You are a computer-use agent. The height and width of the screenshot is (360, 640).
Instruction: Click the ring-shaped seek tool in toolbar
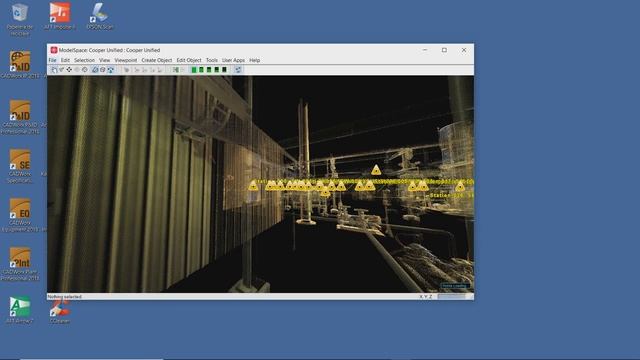coord(85,70)
